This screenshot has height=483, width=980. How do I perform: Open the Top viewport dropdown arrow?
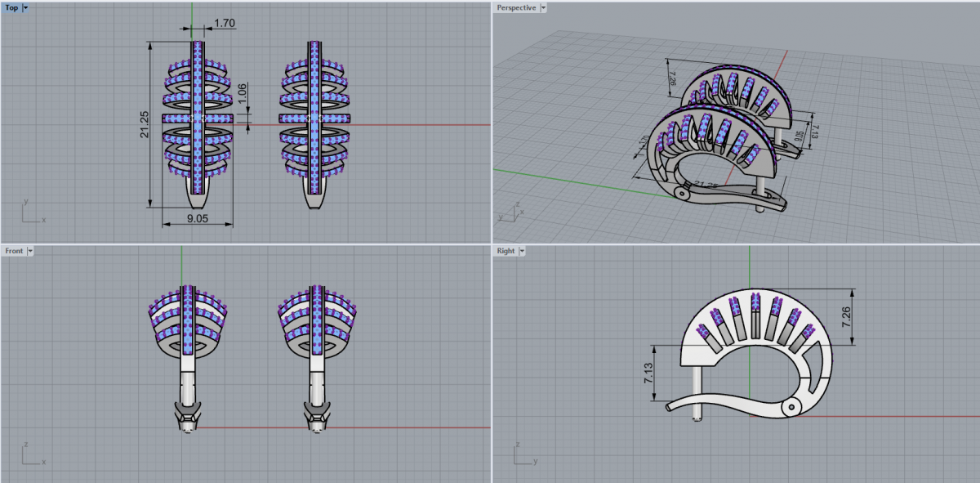(x=26, y=7)
